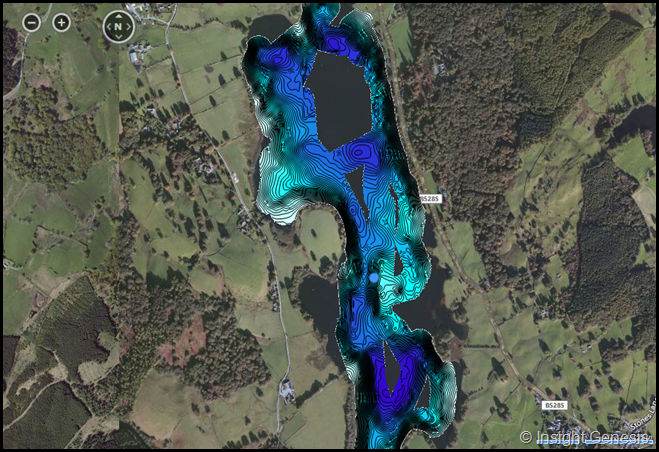Zoom out the map with minus button
659x452 pixels.
click(32, 22)
